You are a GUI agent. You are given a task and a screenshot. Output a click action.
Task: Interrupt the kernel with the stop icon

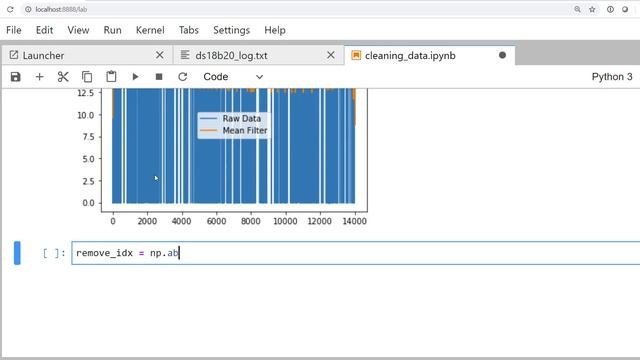(159, 77)
